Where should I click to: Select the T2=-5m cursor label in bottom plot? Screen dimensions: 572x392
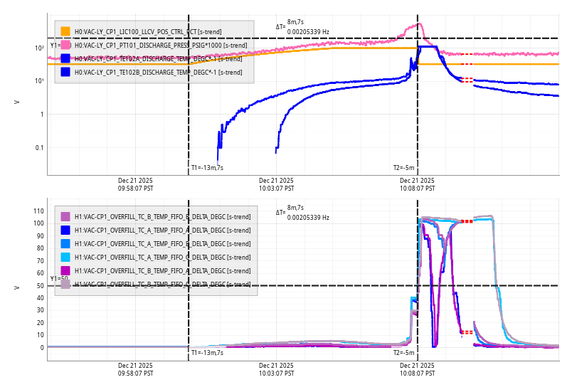(x=403, y=352)
